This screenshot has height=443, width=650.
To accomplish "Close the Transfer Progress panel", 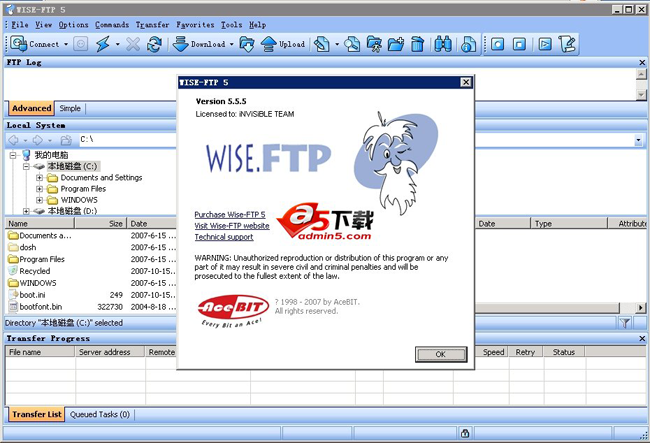I will click(x=642, y=339).
